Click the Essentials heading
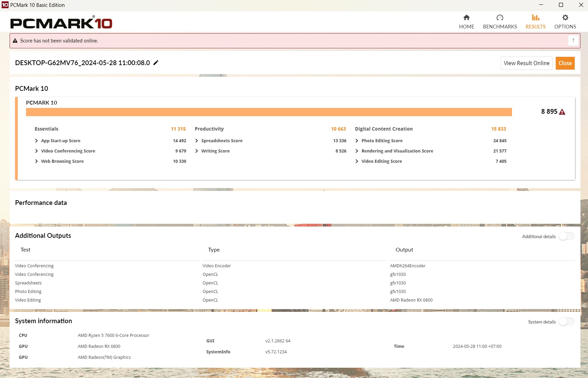The height and width of the screenshot is (378, 588). (x=47, y=129)
